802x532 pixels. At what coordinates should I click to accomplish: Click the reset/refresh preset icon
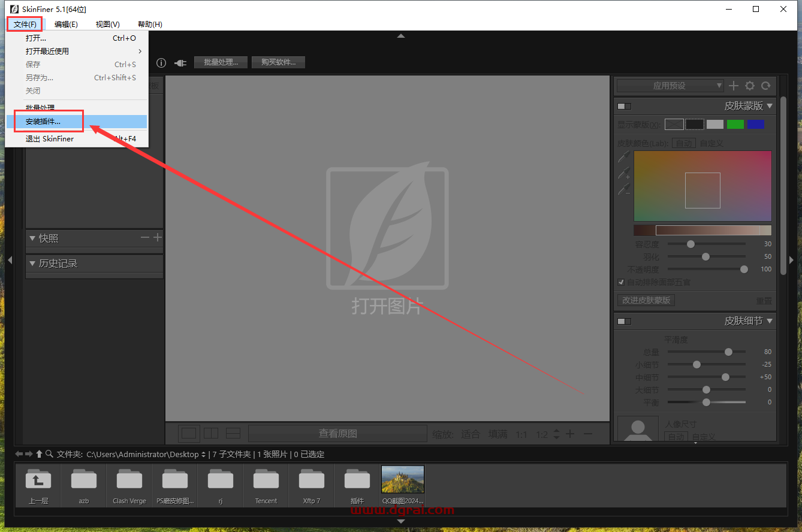tap(765, 86)
